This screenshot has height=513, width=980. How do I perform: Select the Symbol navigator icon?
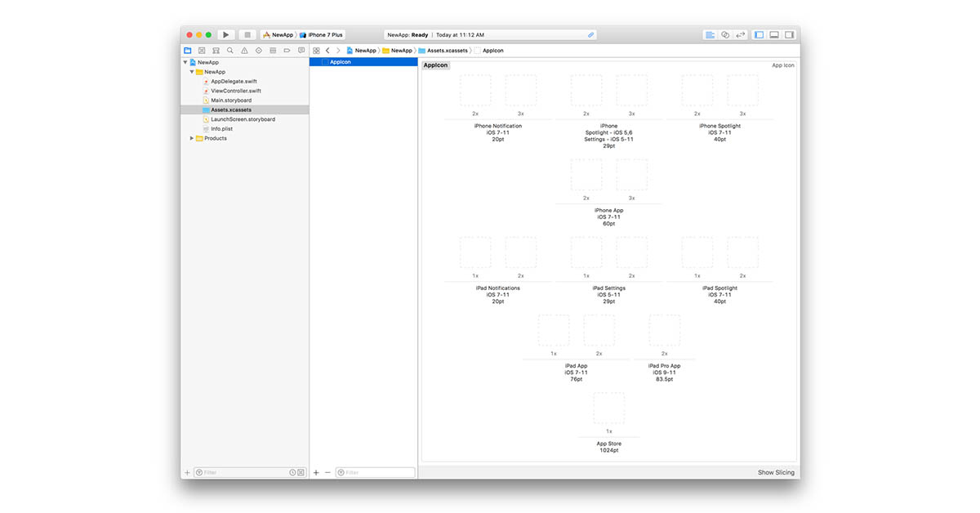[202, 50]
